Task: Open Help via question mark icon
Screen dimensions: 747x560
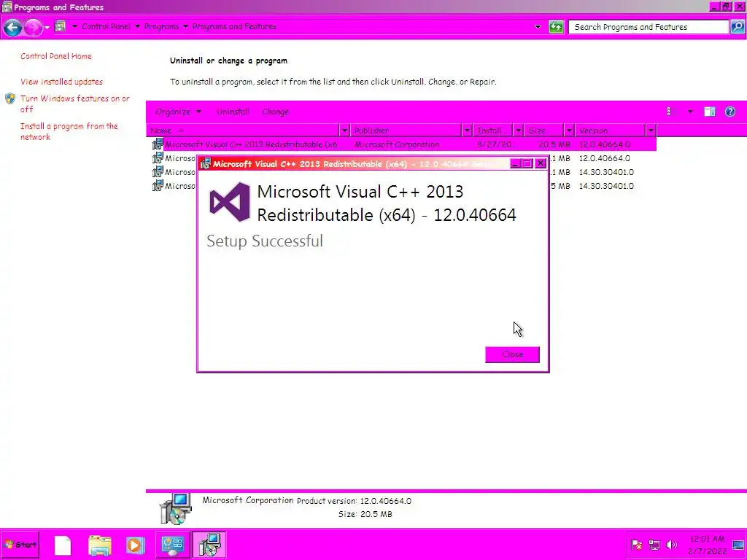Action: coord(729,112)
